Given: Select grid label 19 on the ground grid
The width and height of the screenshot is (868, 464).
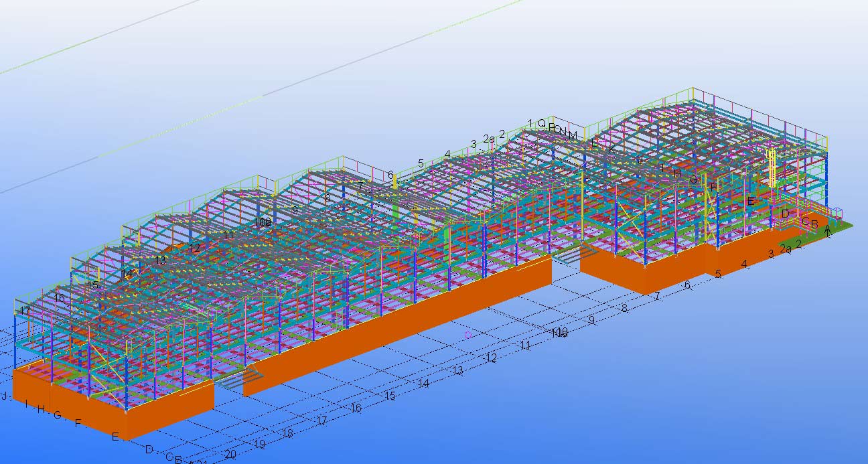Looking at the screenshot, I should [x=260, y=445].
